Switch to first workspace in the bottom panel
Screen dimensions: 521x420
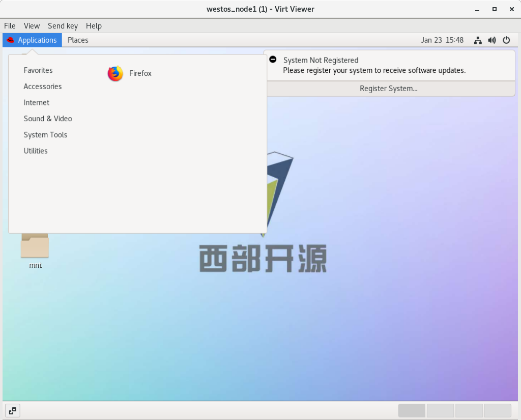point(412,411)
